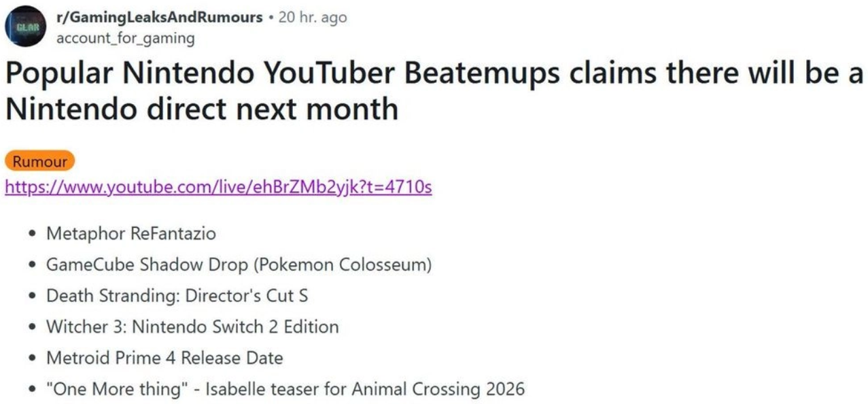This screenshot has height=404, width=868.
Task: Click the bullet dot before Witcher 3
Action: [x=33, y=328]
